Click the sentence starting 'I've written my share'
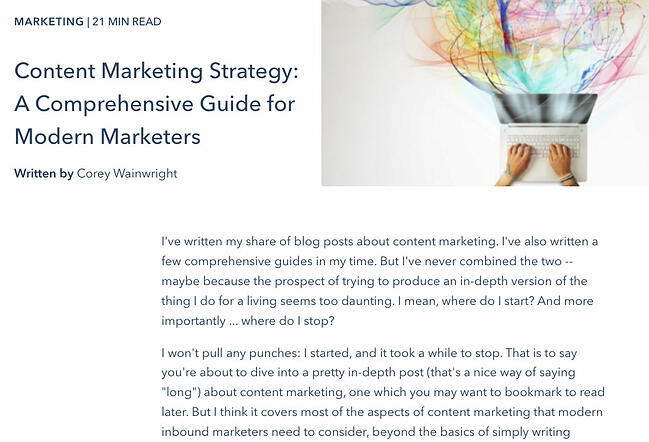Viewport: 649px width, 442px height. pyautogui.click(x=329, y=241)
